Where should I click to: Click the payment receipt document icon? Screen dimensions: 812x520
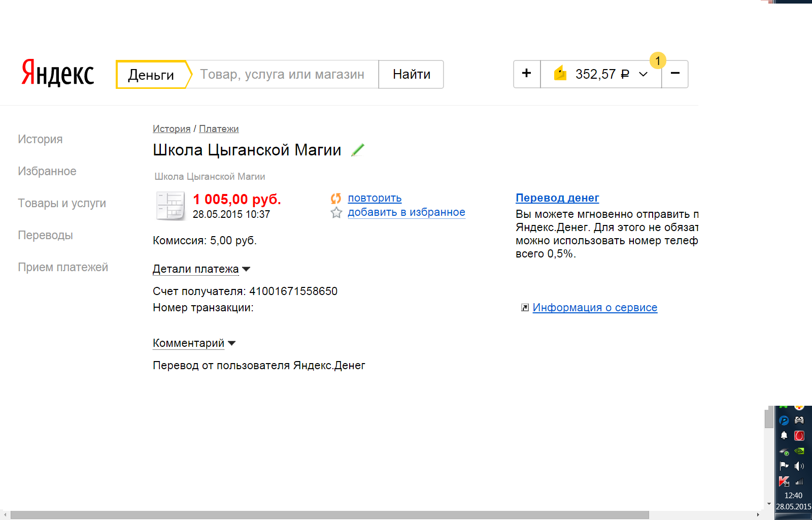tap(170, 206)
